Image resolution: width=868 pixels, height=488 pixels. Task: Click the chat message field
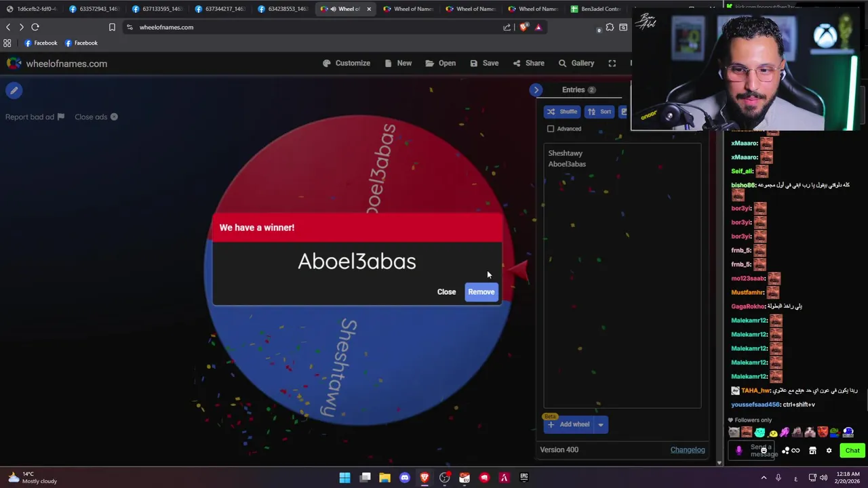(760, 450)
